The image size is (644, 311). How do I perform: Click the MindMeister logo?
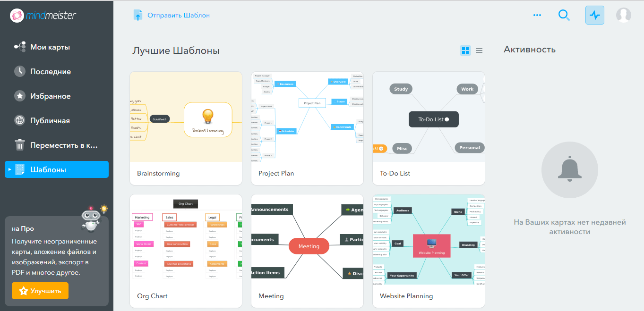tap(43, 16)
